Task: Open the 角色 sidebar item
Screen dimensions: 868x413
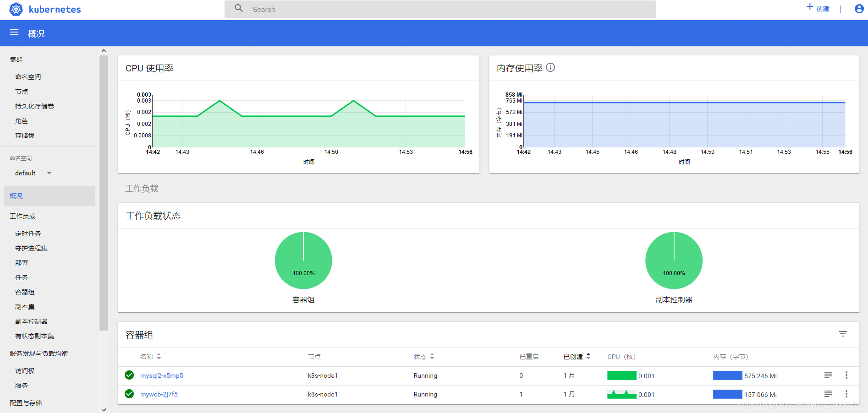Action: click(22, 121)
